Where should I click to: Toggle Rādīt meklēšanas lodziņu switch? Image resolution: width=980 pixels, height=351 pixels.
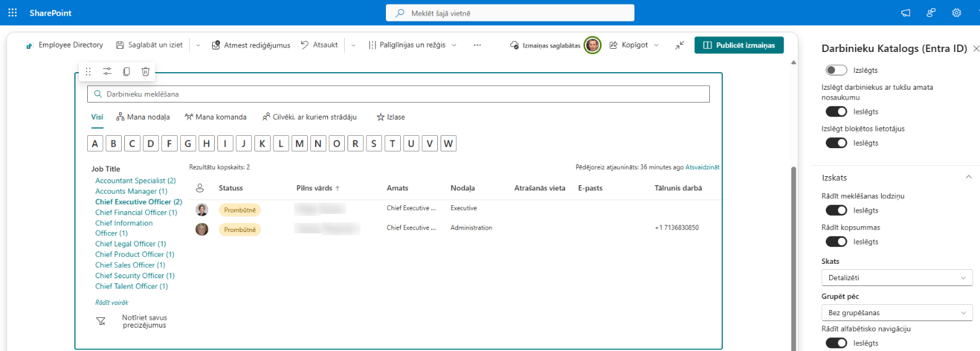[x=836, y=211]
